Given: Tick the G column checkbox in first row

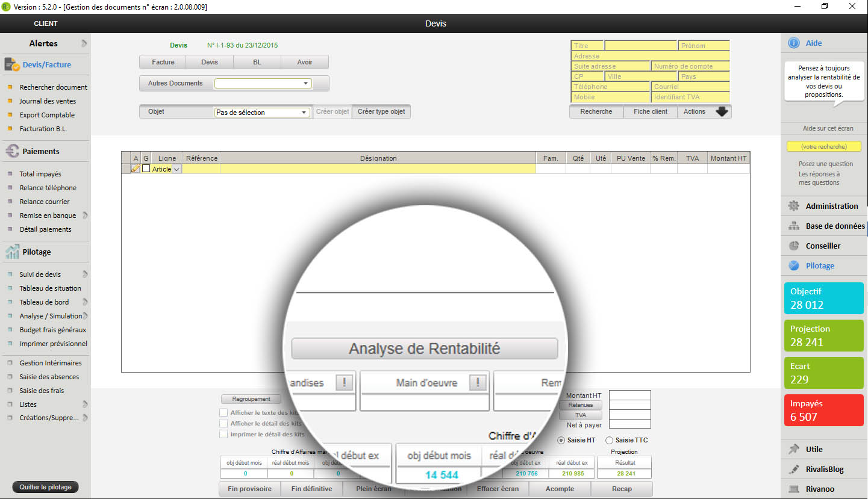Looking at the screenshot, I should point(146,169).
